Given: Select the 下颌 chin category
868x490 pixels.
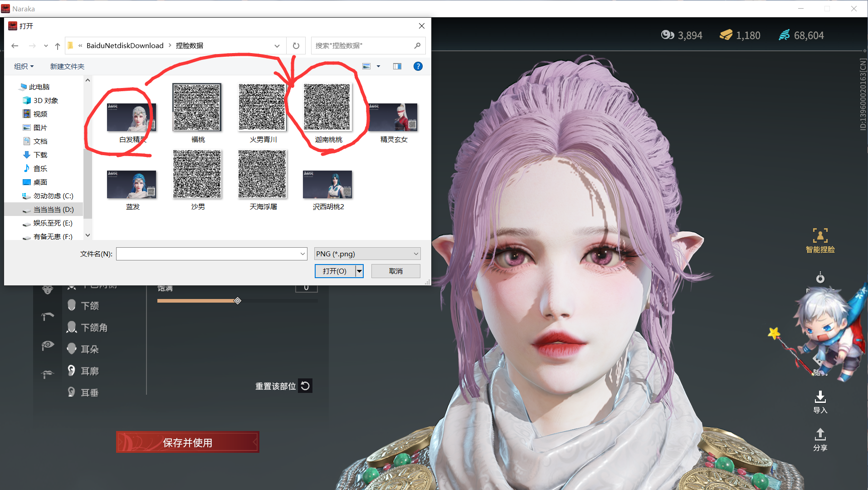Looking at the screenshot, I should coord(83,305).
